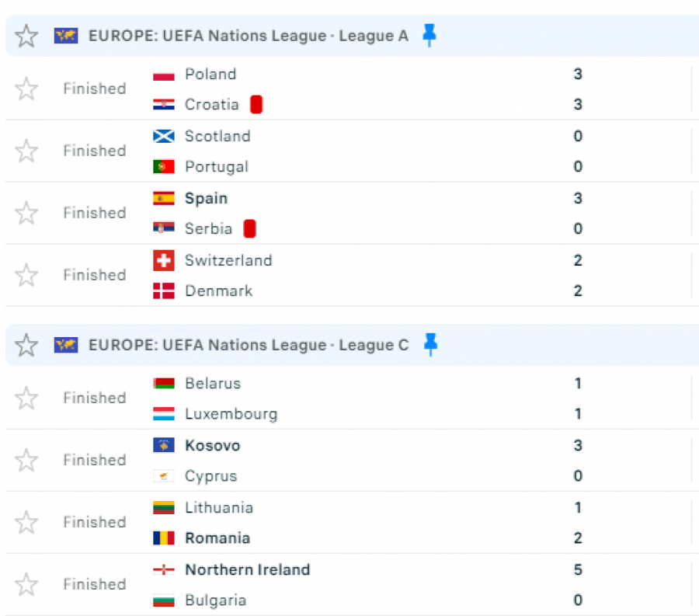699x616 pixels.
Task: Favorite the Poland vs Croatia match
Action: (x=26, y=89)
